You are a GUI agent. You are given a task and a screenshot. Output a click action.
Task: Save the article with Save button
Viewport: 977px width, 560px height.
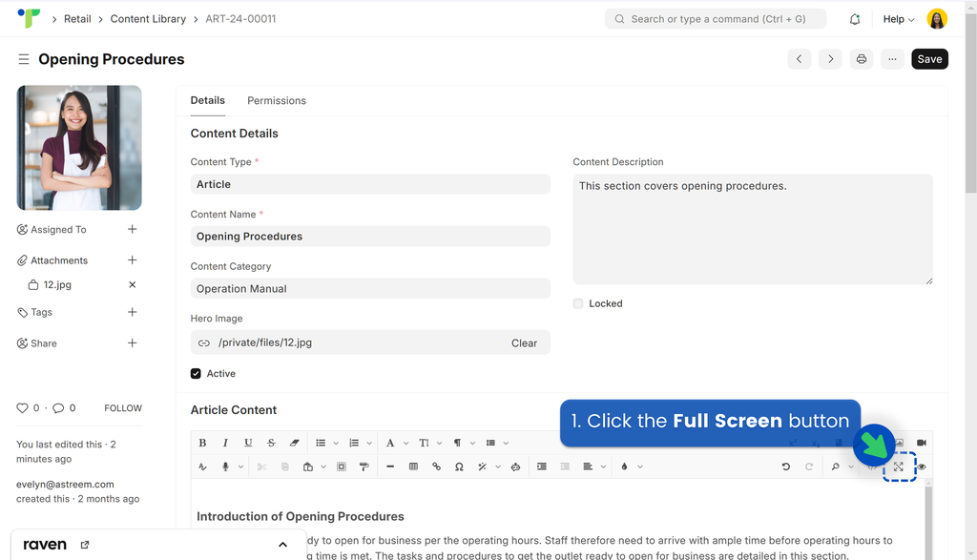[x=929, y=59]
